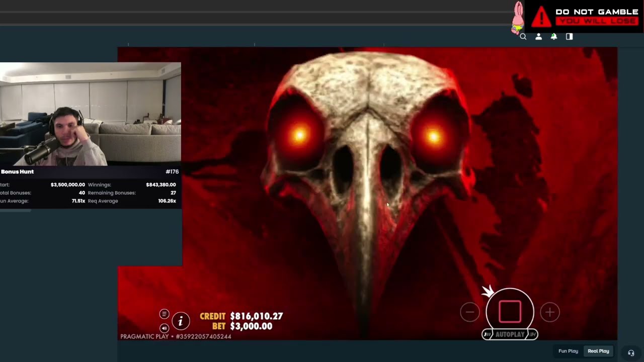Click the Do Not Gamble warning banner
The height and width of the screenshot is (362, 644).
(x=584, y=17)
